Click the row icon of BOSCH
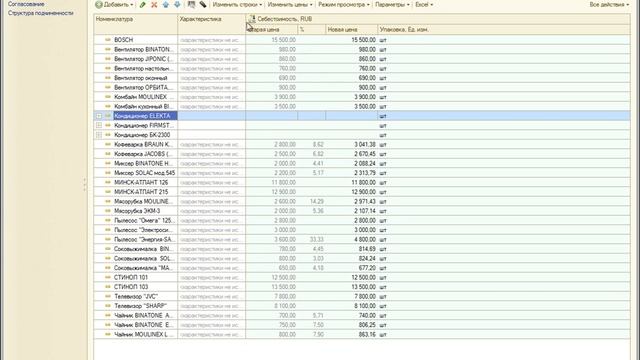This screenshot has height=360, width=640. (108, 40)
